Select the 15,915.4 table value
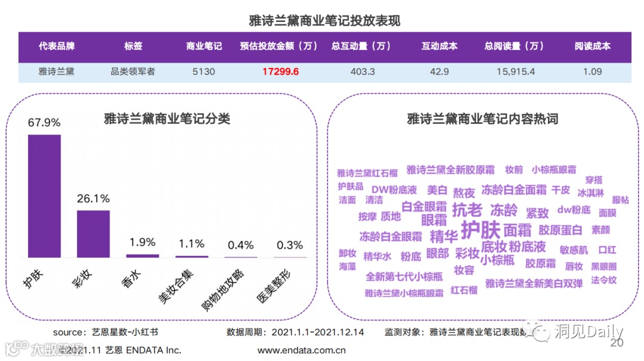The width and height of the screenshot is (644, 361). (516, 71)
